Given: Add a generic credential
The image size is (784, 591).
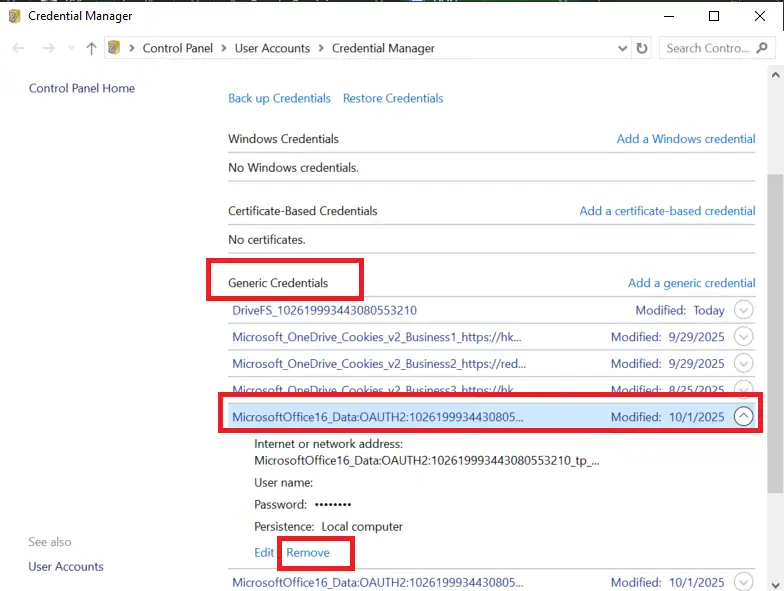Looking at the screenshot, I should click(691, 283).
